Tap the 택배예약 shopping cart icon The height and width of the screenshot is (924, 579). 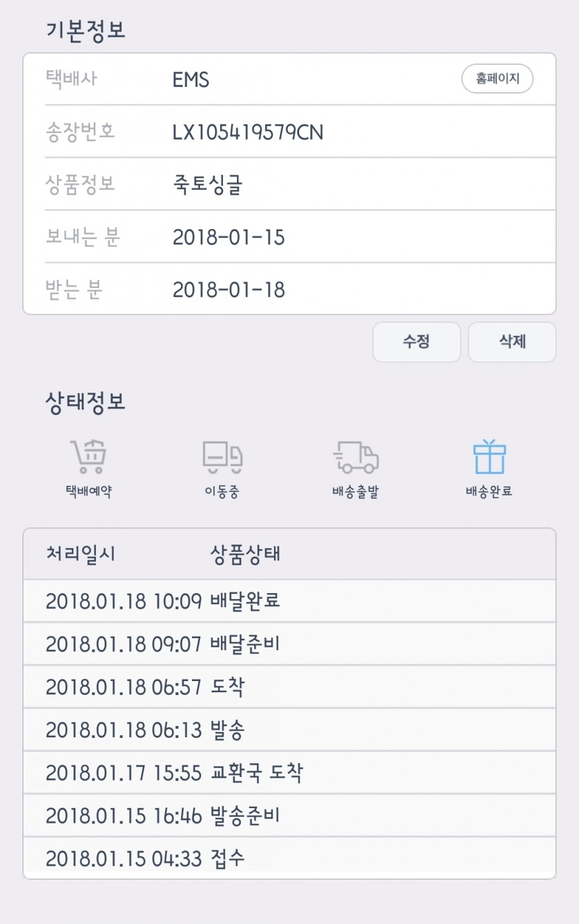[89, 457]
